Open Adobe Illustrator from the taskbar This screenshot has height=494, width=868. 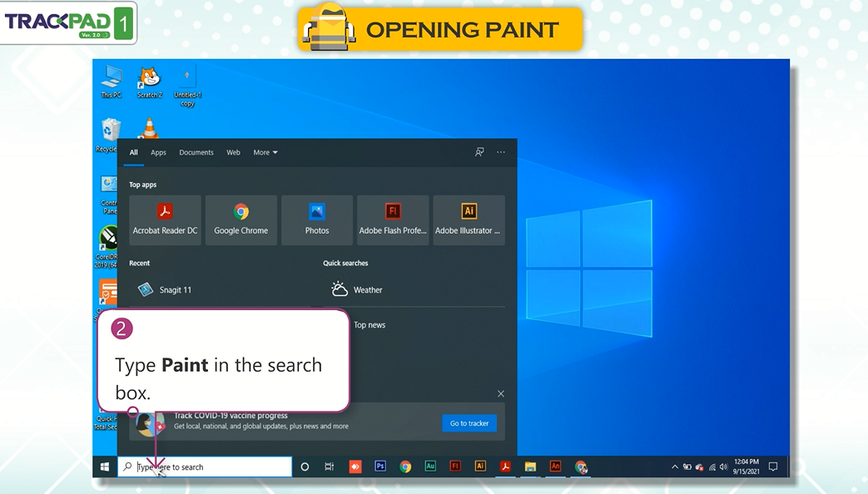pyautogui.click(x=480, y=467)
